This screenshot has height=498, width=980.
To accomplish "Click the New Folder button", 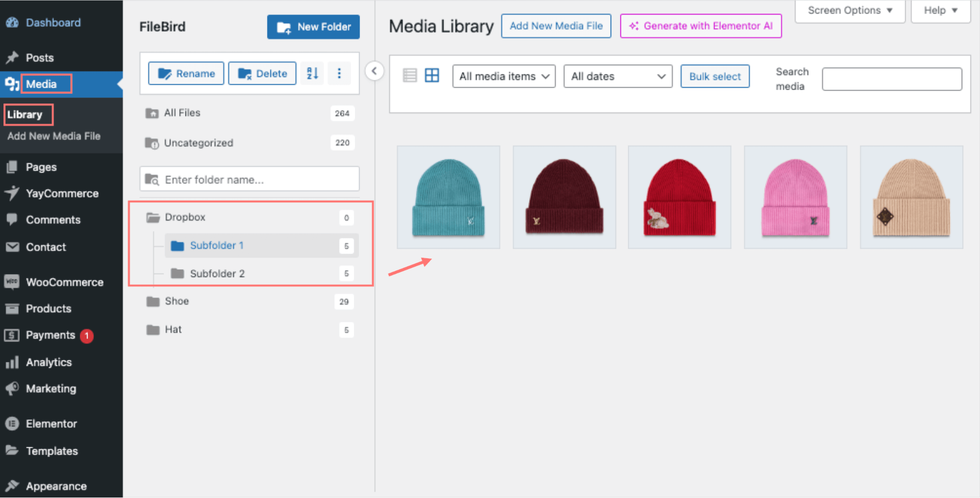I will tap(313, 27).
